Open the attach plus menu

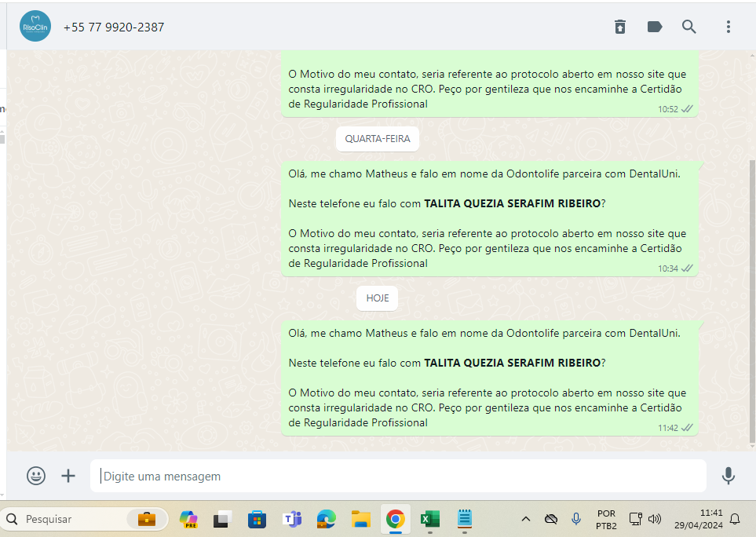click(69, 476)
